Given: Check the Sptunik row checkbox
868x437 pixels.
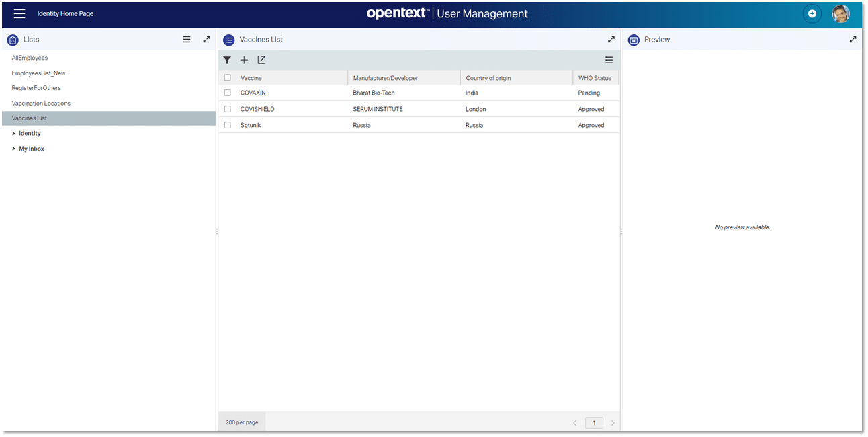Looking at the screenshot, I should tap(227, 125).
